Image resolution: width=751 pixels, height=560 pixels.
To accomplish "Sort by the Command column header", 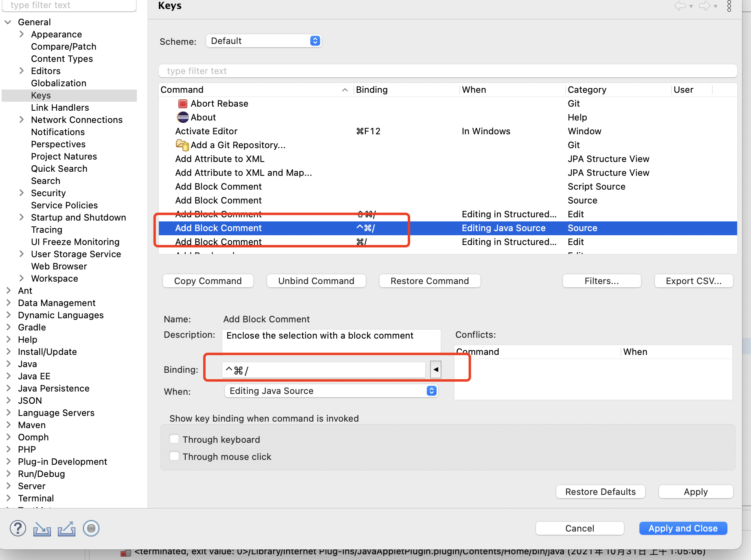I will (x=256, y=90).
